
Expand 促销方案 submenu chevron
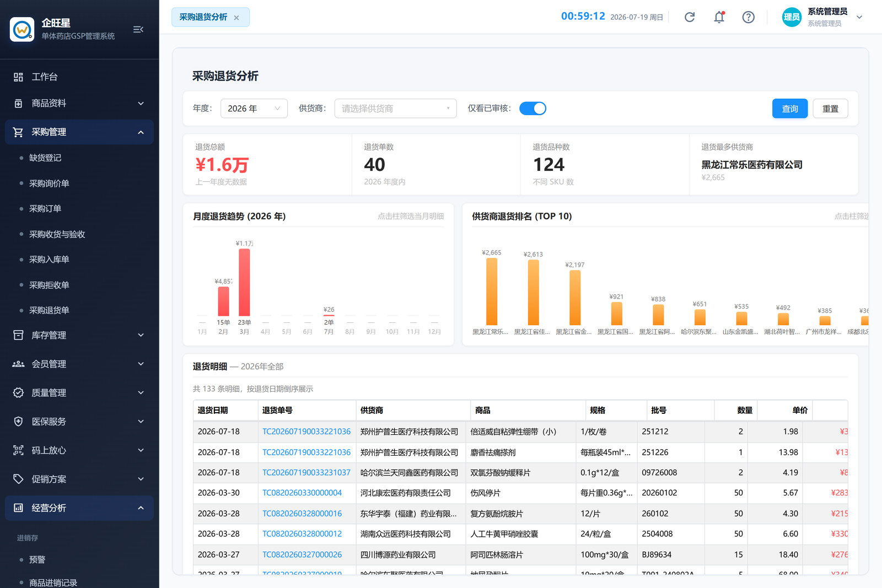pos(141,479)
